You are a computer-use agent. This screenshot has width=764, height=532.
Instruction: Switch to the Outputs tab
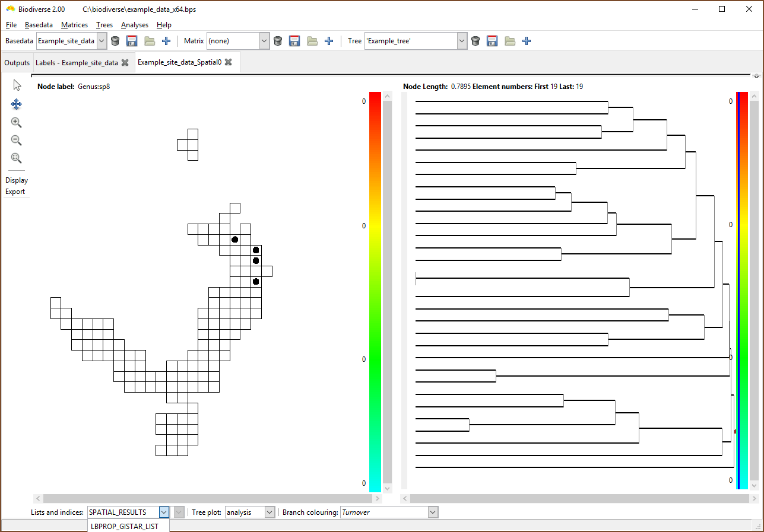(x=17, y=62)
